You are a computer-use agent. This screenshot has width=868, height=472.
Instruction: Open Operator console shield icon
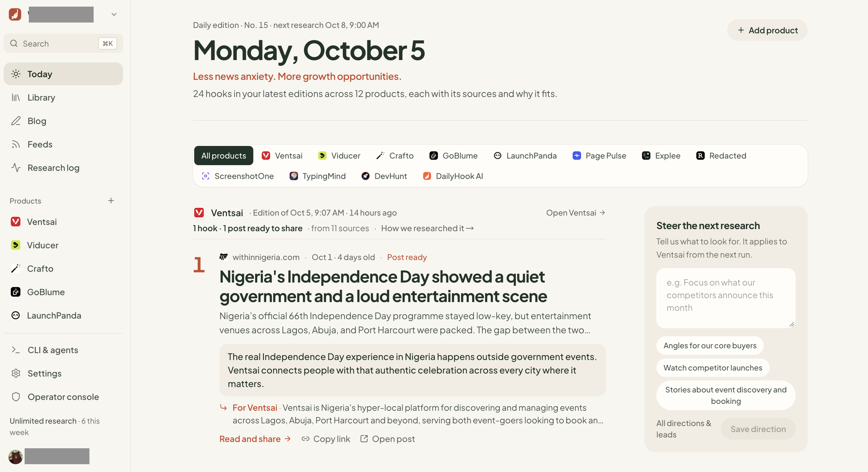(x=16, y=396)
